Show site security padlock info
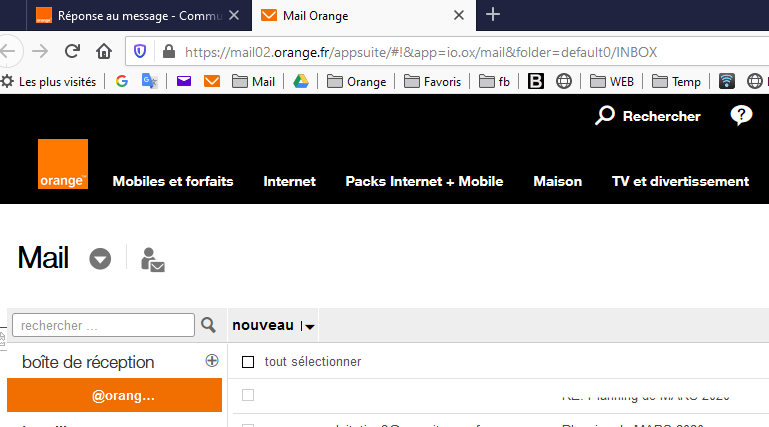769x427 pixels. (169, 51)
